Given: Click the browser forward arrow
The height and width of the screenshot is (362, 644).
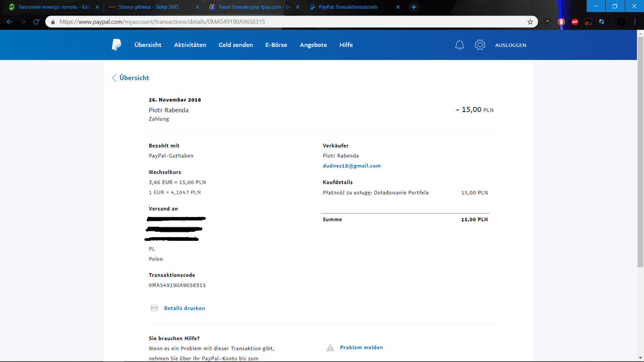Looking at the screenshot, I should point(23,22).
